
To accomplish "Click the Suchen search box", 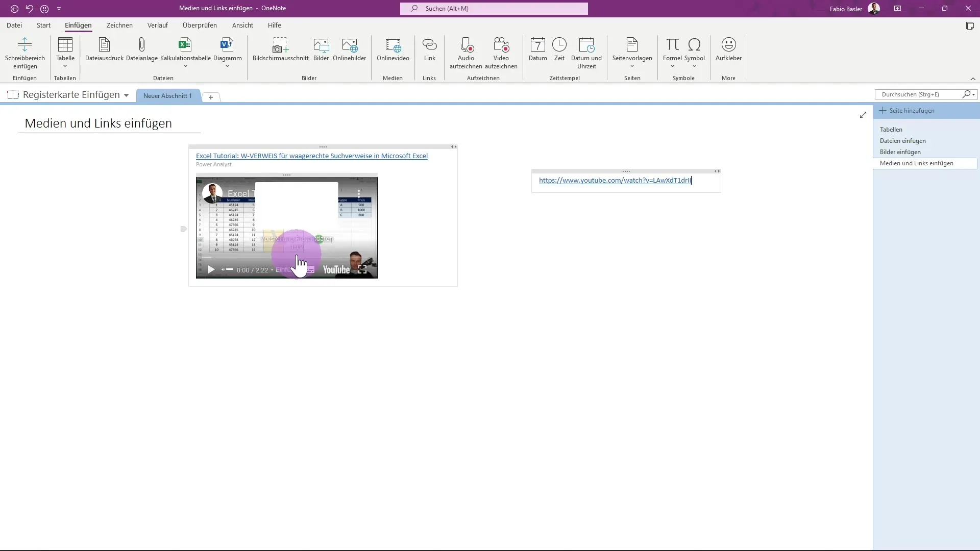I will pos(494,9).
